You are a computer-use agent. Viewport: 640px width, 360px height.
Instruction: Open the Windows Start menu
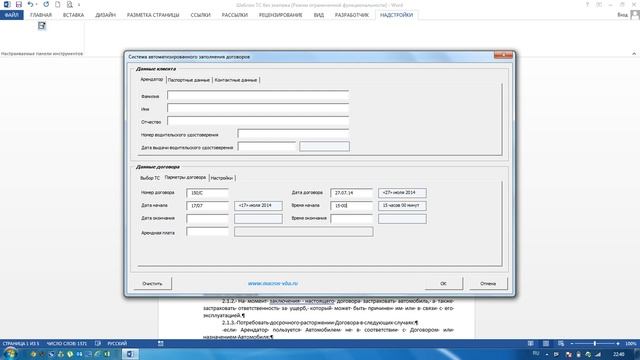click(x=10, y=354)
